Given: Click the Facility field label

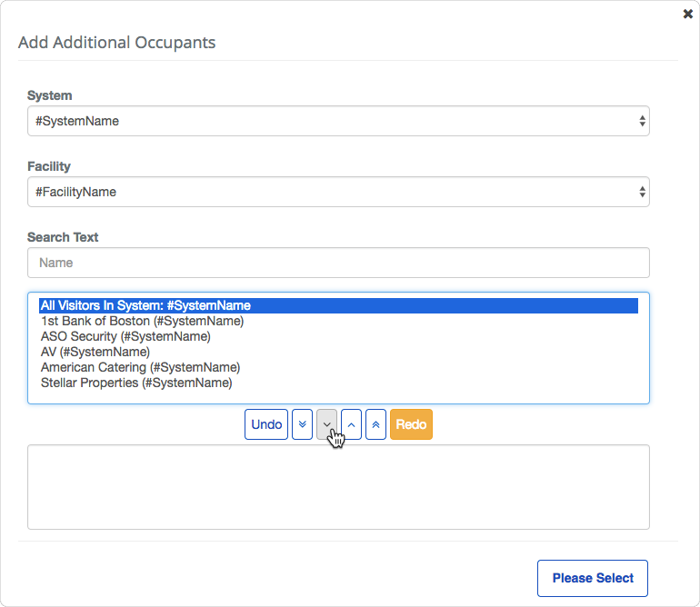Looking at the screenshot, I should tap(49, 166).
